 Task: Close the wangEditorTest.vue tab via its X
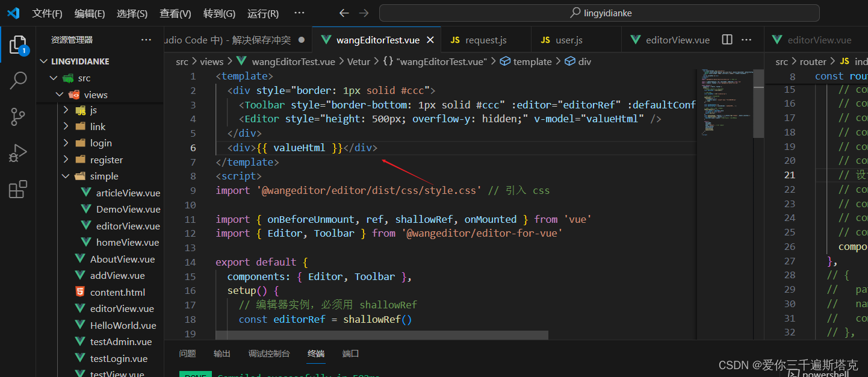(x=429, y=39)
